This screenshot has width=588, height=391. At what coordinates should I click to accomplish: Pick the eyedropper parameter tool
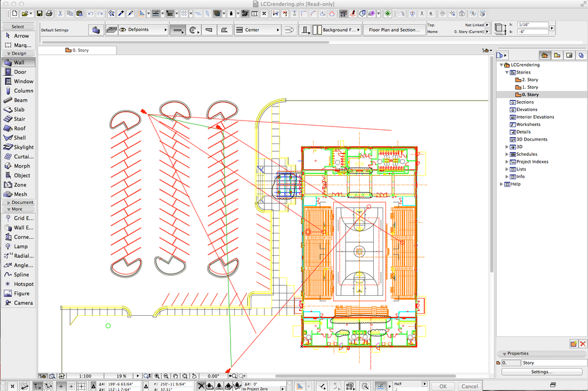[x=121, y=14]
